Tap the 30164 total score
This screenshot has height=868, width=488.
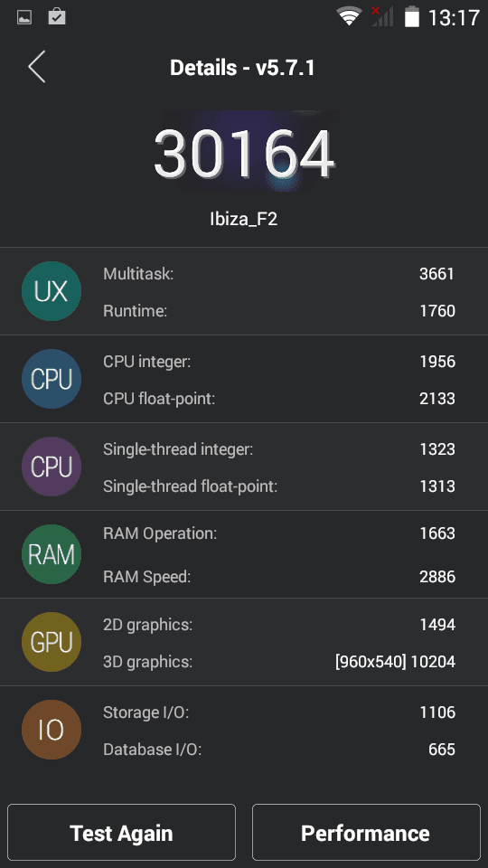(x=244, y=154)
